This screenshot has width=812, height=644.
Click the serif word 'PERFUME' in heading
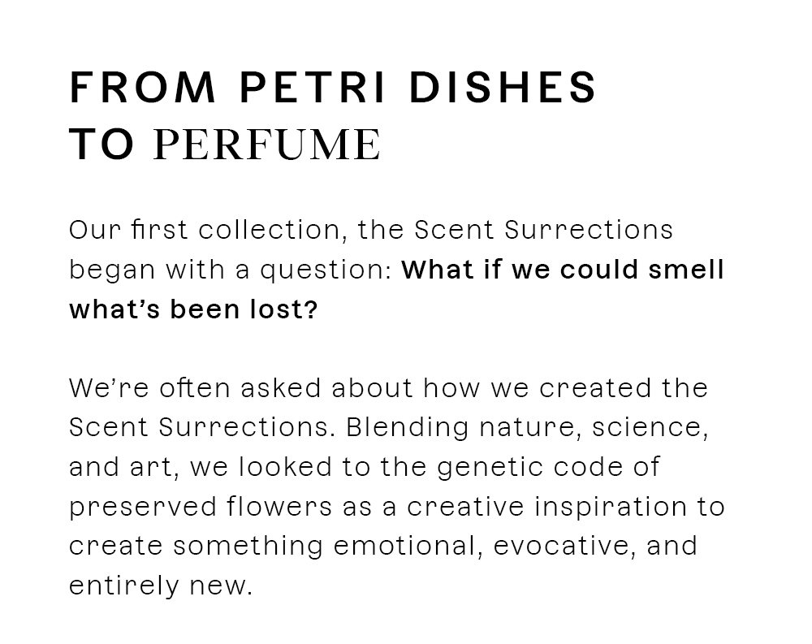267,145
